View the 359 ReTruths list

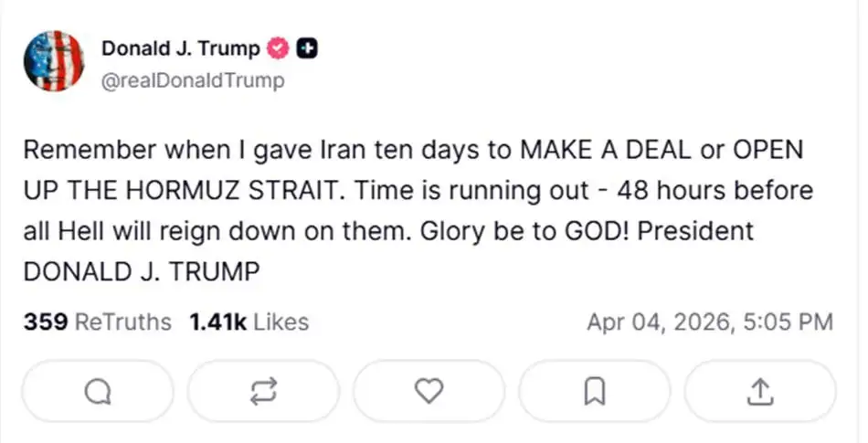[x=97, y=322]
